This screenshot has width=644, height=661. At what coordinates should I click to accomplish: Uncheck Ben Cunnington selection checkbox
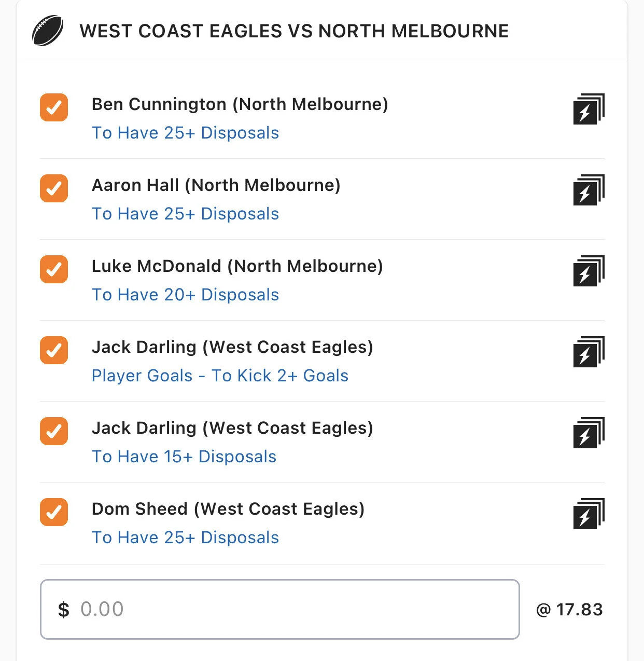click(x=54, y=107)
